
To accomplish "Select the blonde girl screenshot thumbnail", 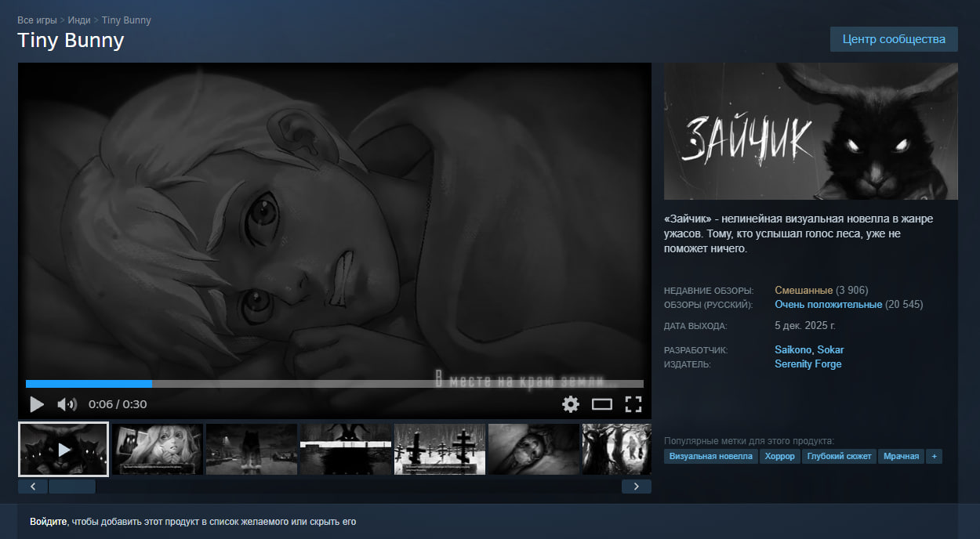I will tap(157, 449).
